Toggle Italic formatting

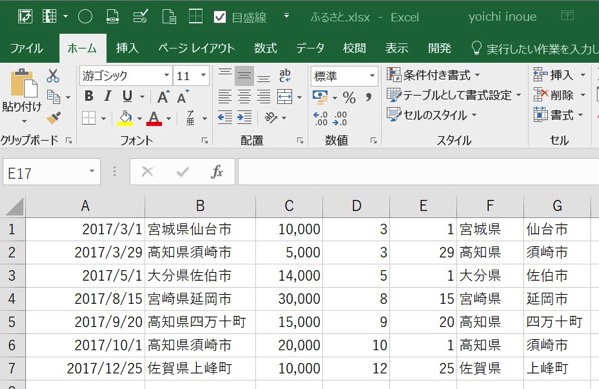point(108,96)
